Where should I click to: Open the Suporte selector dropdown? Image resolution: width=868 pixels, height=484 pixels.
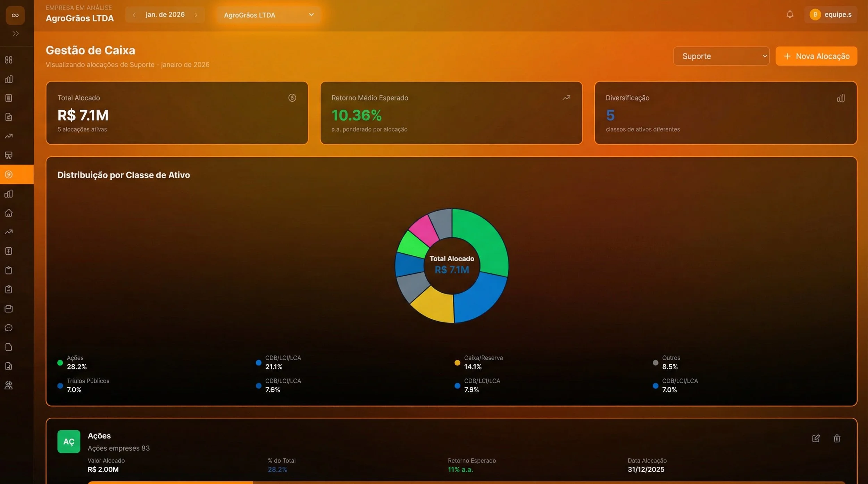(721, 56)
